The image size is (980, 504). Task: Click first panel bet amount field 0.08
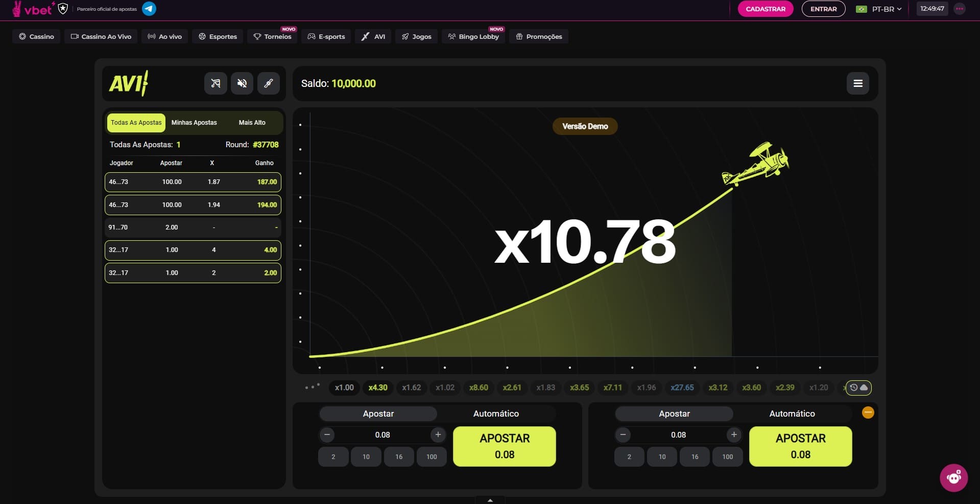coord(383,435)
